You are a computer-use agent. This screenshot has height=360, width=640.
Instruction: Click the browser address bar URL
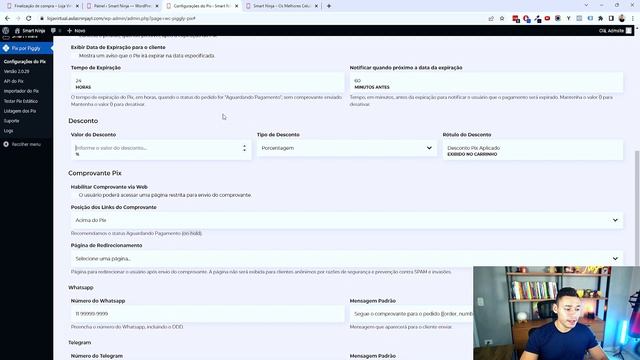(x=121, y=18)
